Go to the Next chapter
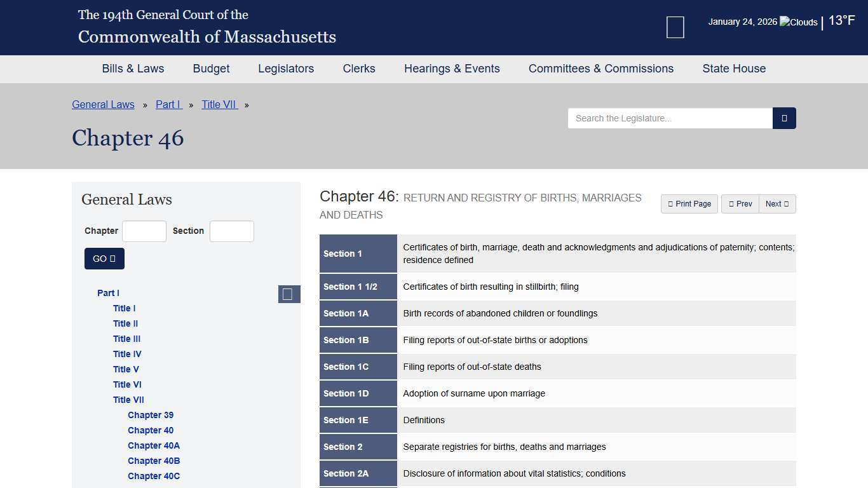 [x=777, y=204]
